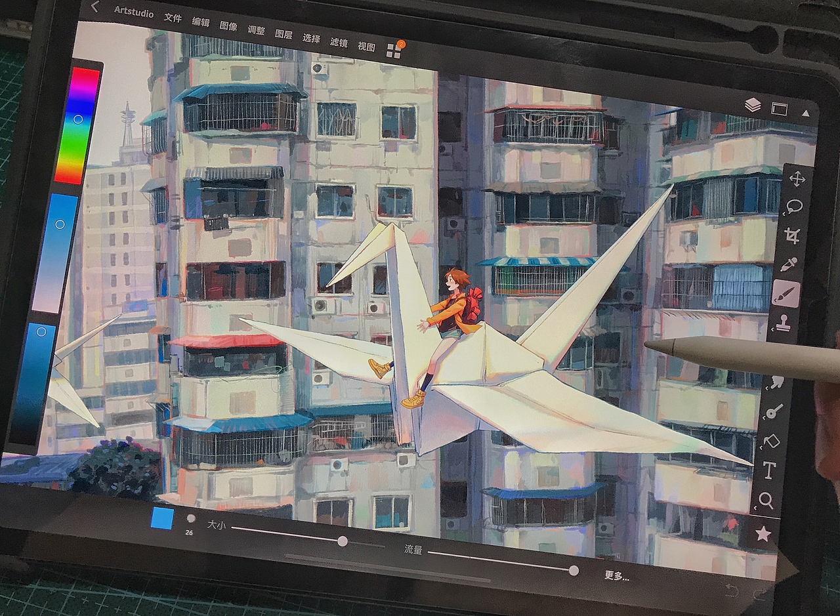Open the 图层 (Layer) menu
840x616 pixels.
click(x=283, y=34)
